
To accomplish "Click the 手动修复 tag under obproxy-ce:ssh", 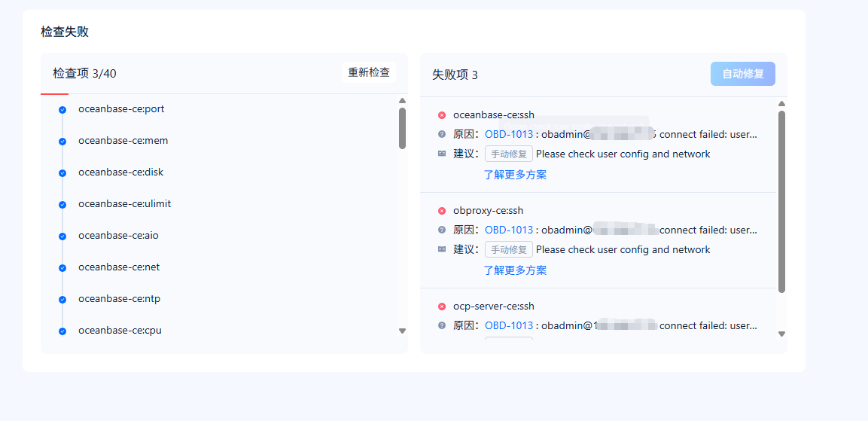I will click(x=508, y=249).
